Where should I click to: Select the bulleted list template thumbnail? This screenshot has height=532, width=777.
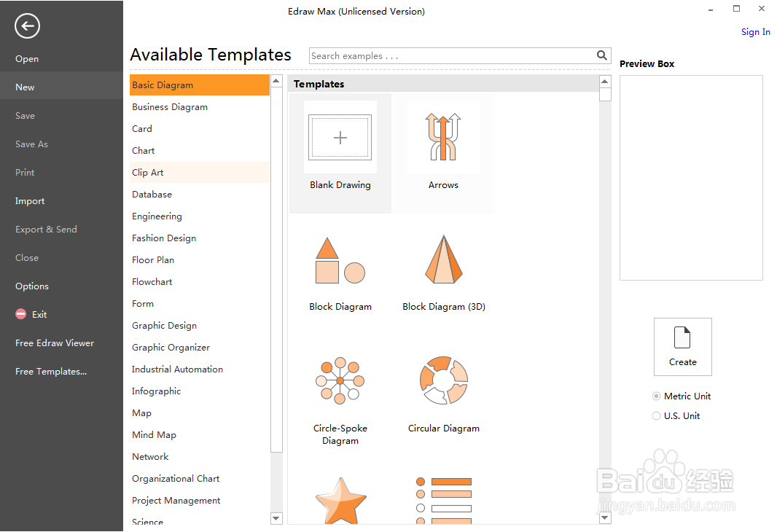coord(443,500)
